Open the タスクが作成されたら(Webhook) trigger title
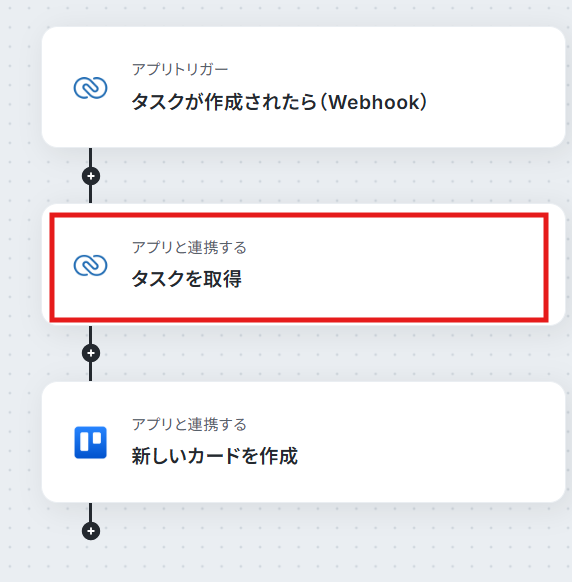Screen dimensions: 572x582 click(x=279, y=102)
